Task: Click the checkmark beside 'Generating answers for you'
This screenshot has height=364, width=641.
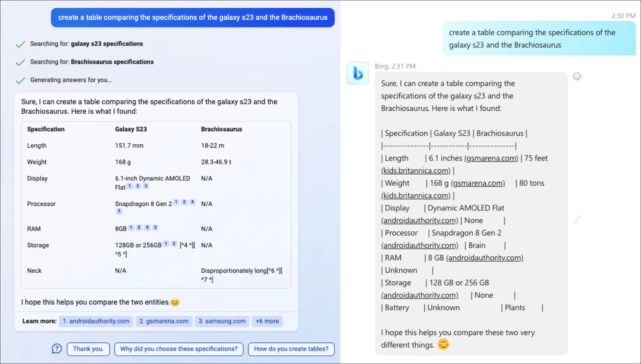Action: [20, 80]
